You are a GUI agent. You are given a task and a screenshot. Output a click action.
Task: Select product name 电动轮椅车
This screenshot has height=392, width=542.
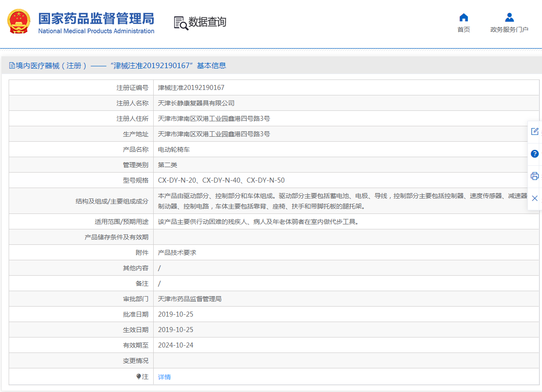coord(174,149)
